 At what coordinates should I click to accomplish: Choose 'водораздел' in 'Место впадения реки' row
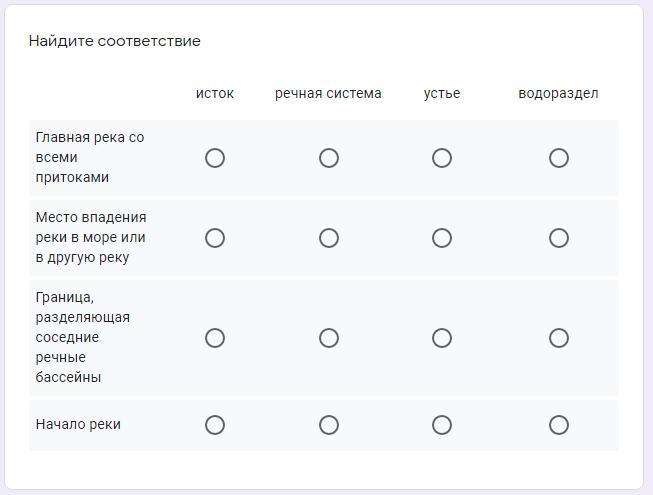pyautogui.click(x=558, y=238)
